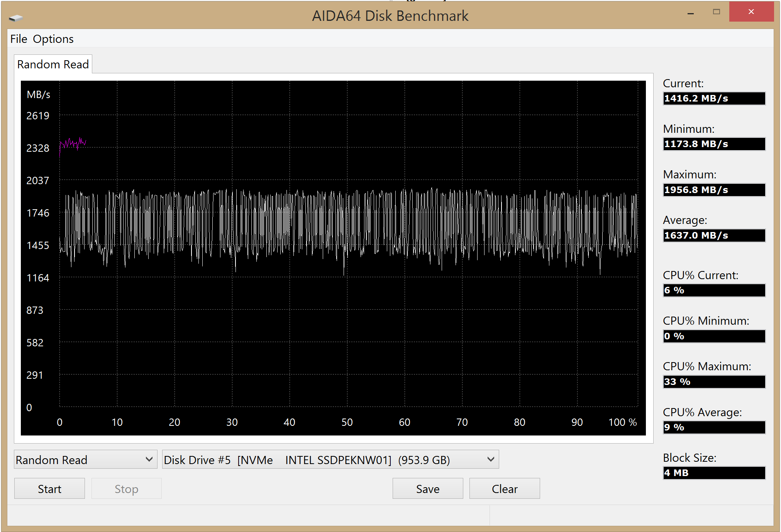Expand the Random Read test type dropdown
This screenshot has height=532, width=781.
click(85, 459)
